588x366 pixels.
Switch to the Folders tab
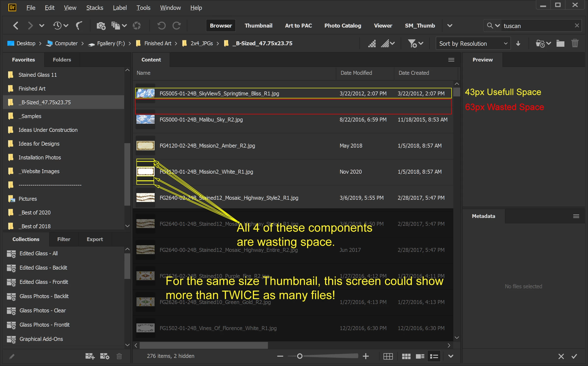(x=62, y=60)
